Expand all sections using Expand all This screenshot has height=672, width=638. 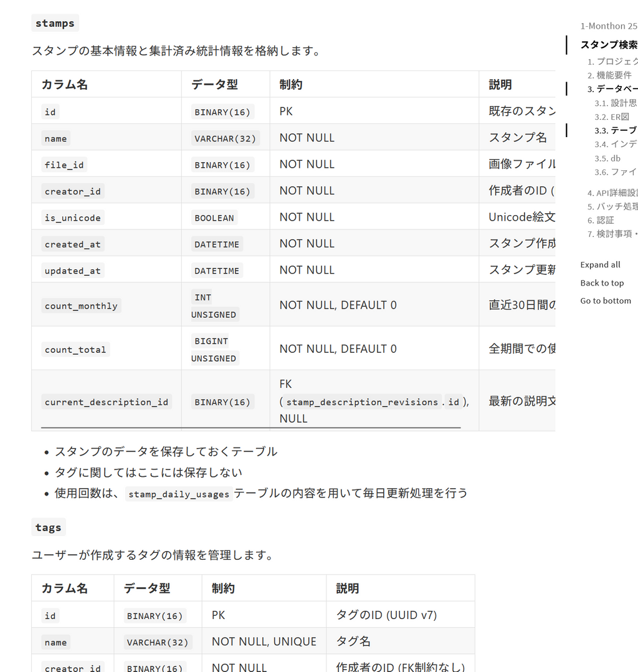[600, 264]
